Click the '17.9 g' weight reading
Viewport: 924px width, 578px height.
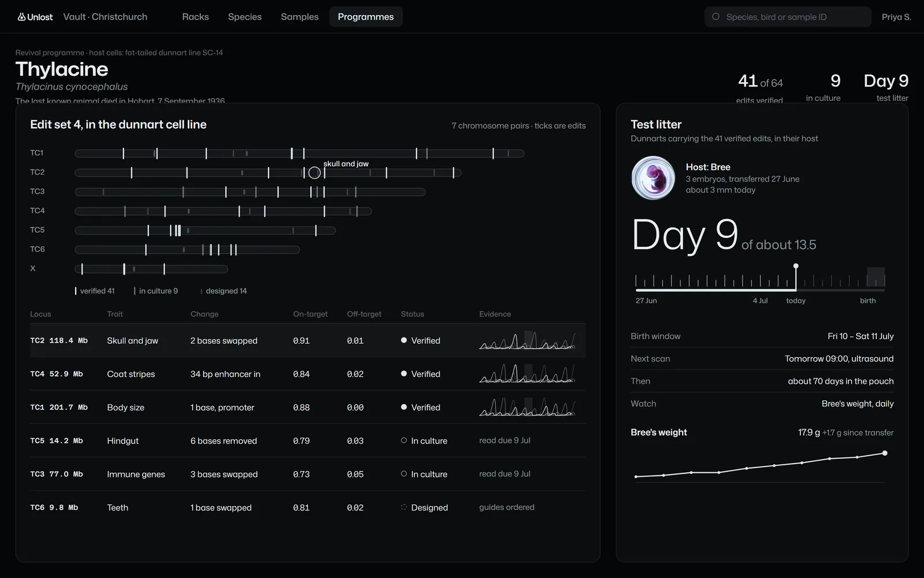[x=808, y=432]
